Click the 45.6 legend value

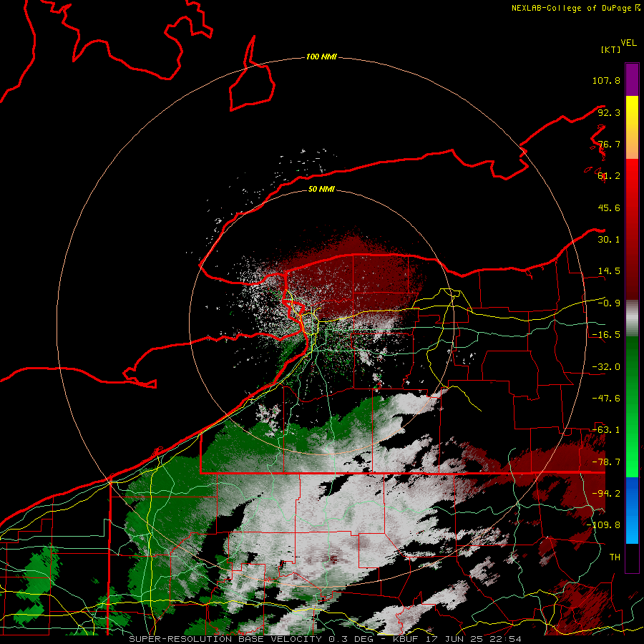609,208
